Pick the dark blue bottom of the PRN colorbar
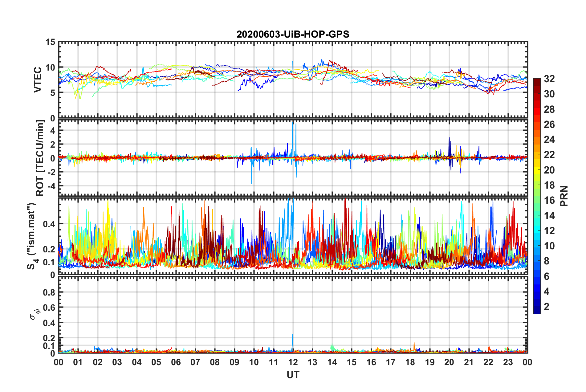This screenshot has width=586, height=392. [537, 311]
